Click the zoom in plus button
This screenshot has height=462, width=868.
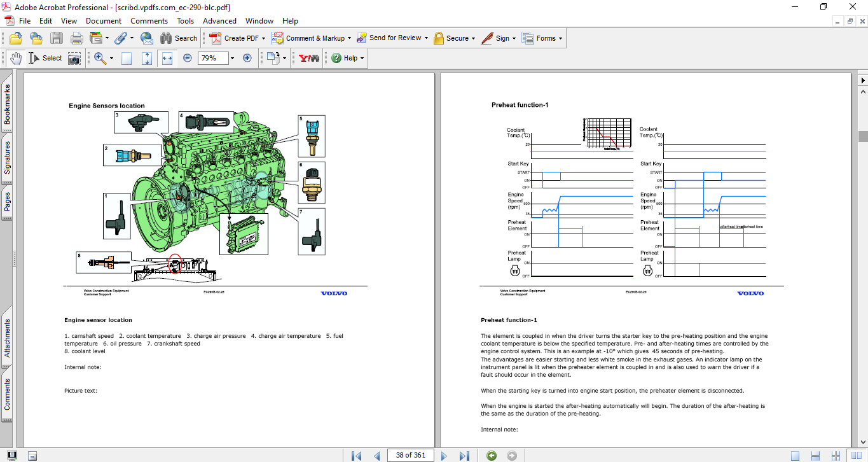(x=247, y=58)
